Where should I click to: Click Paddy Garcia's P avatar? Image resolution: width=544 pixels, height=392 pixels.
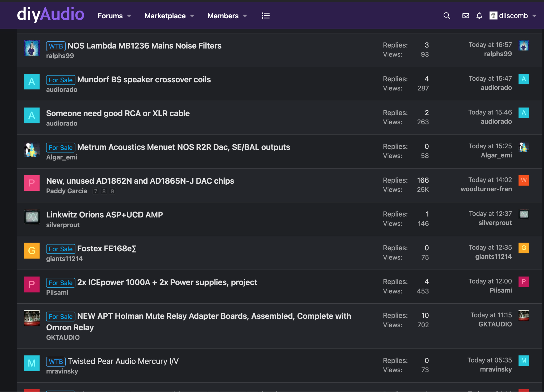click(32, 183)
